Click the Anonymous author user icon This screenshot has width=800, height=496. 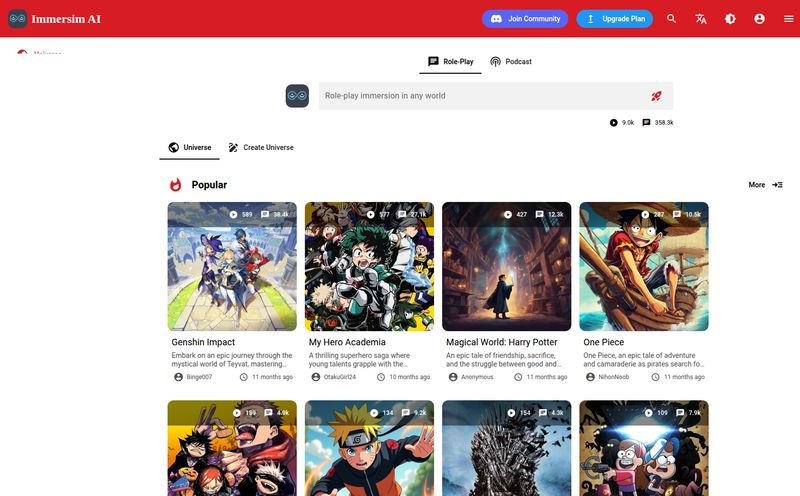(x=453, y=377)
